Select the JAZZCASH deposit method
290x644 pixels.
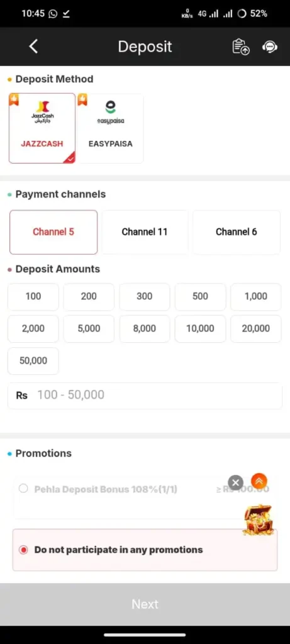pos(42,128)
